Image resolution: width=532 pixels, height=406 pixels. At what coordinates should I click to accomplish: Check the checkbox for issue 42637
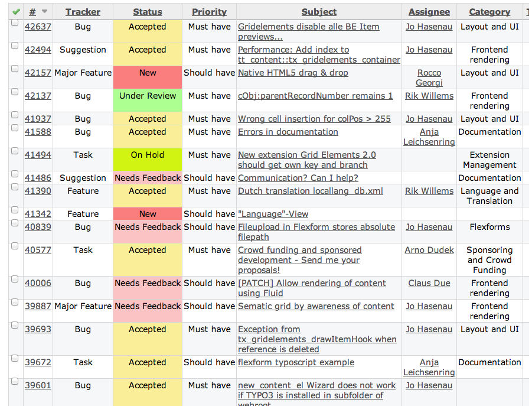(15, 22)
